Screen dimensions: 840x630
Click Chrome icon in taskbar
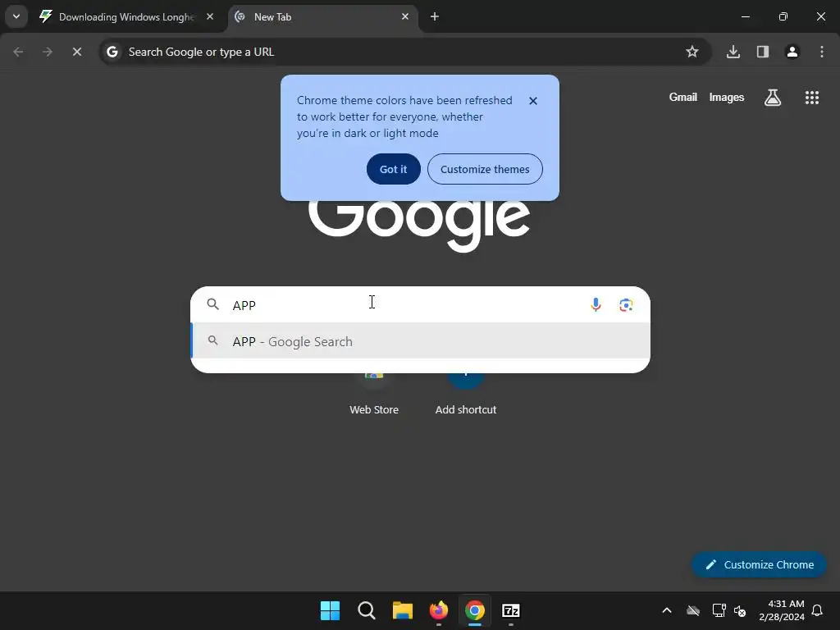tap(475, 610)
